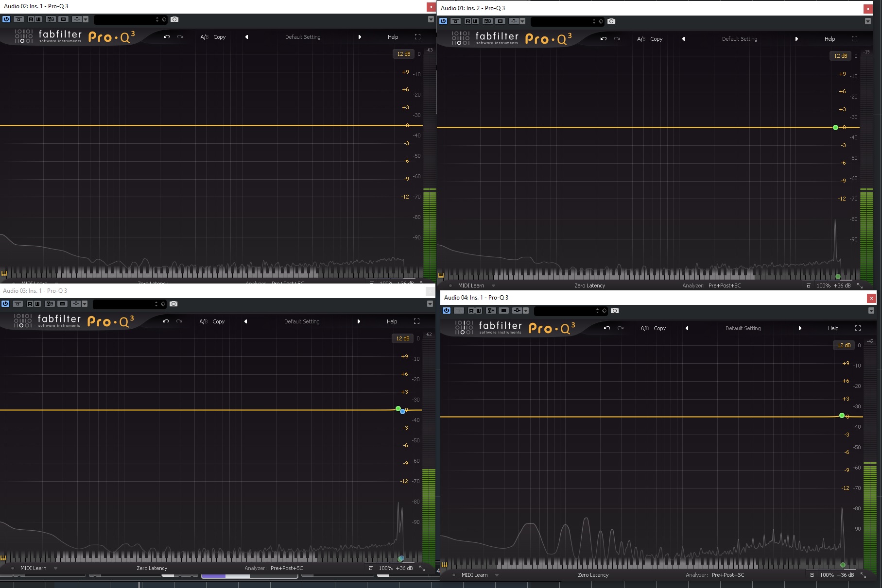Click +36 dB output gain in Audio 01 window

[x=842, y=286]
